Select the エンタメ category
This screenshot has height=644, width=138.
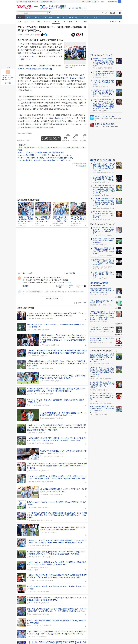(x=47, y=22)
